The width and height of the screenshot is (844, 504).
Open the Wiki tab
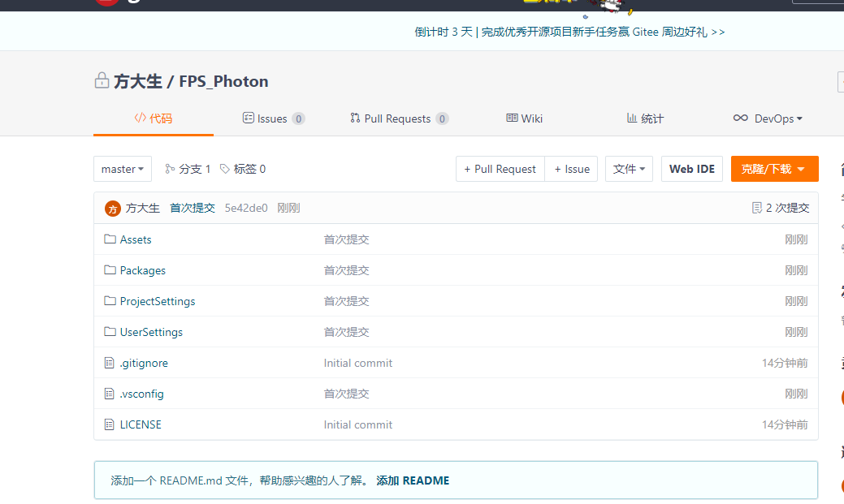click(x=524, y=118)
